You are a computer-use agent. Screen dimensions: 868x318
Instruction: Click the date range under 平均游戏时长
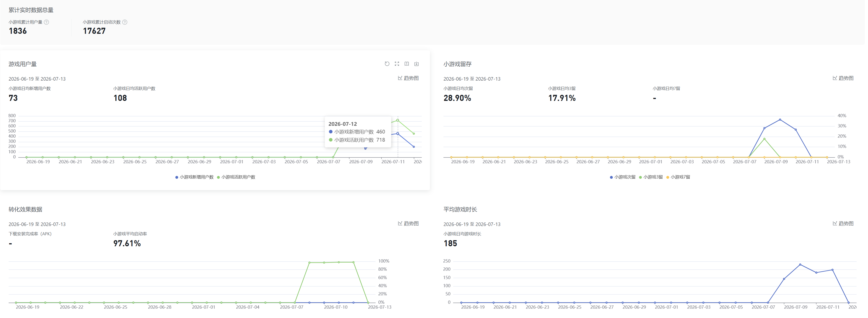click(x=472, y=224)
